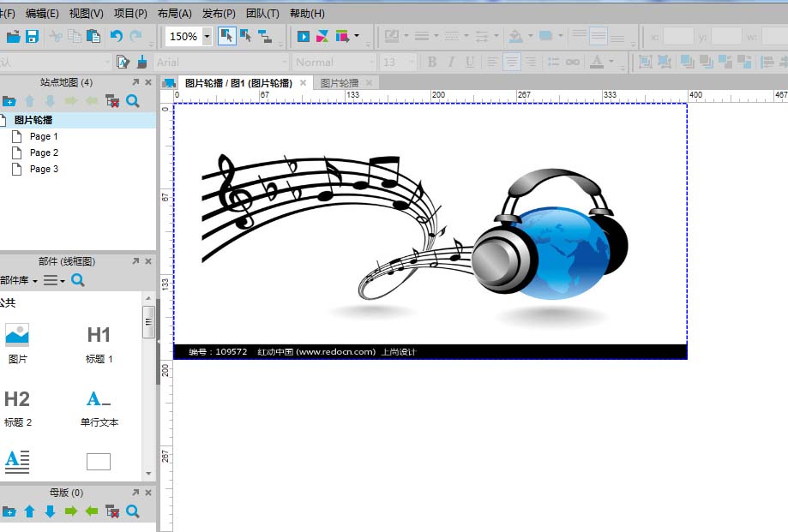The width and height of the screenshot is (788, 532).
Task: Click the AxShare publish icon
Action: 322,36
